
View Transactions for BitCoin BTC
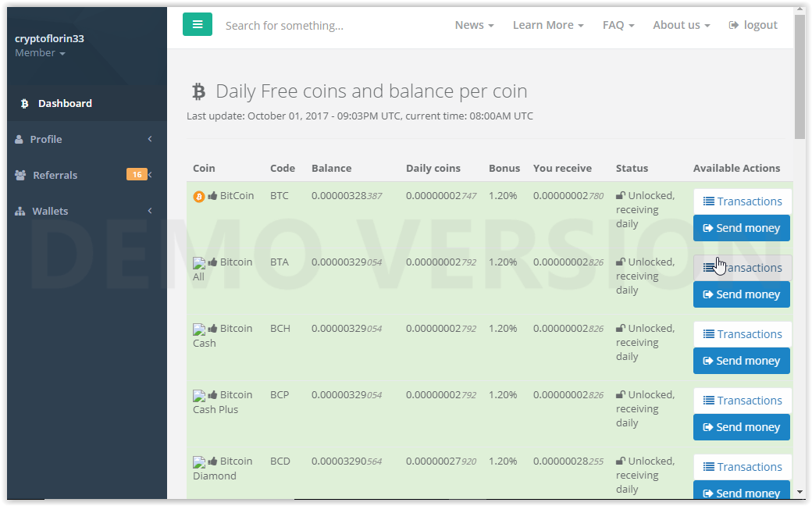click(742, 201)
